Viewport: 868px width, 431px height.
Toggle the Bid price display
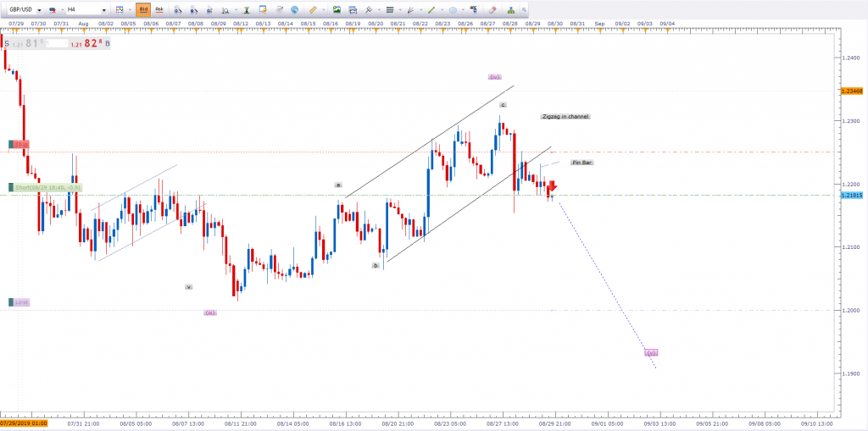tap(142, 10)
